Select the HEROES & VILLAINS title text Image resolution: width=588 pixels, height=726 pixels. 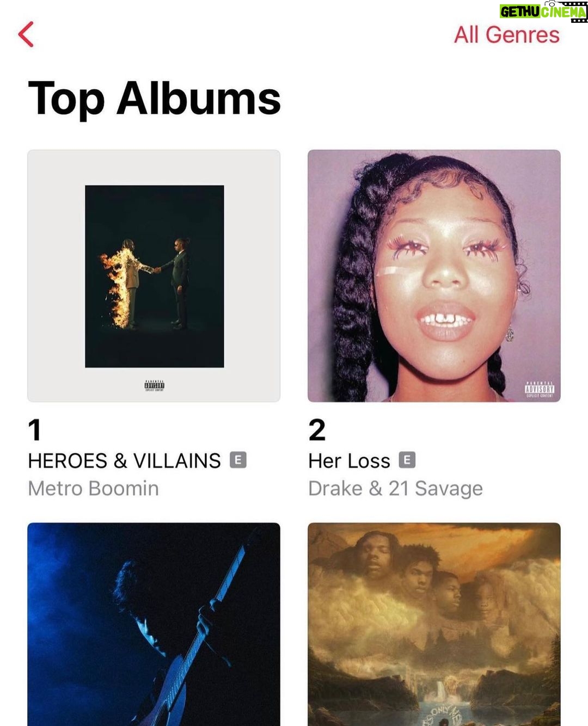click(x=125, y=461)
